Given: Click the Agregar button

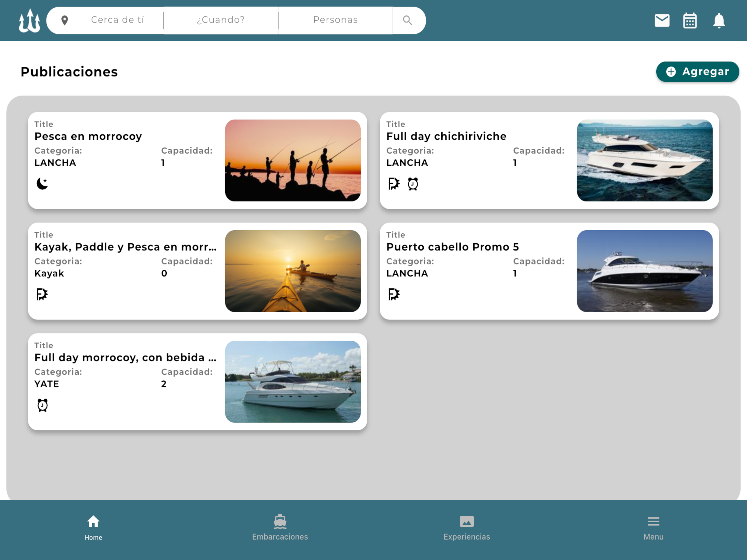Looking at the screenshot, I should tap(697, 72).
